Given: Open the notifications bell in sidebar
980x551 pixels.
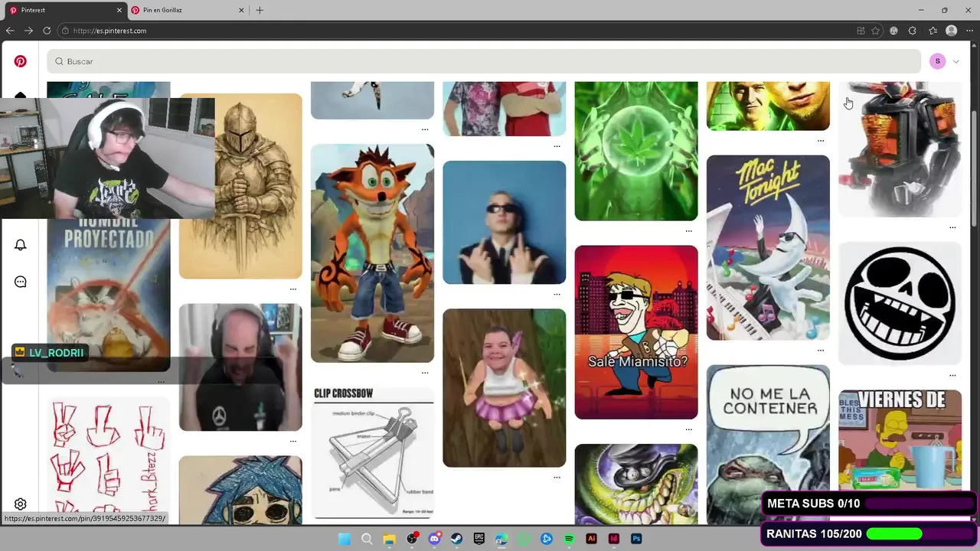Looking at the screenshot, I should tap(21, 245).
